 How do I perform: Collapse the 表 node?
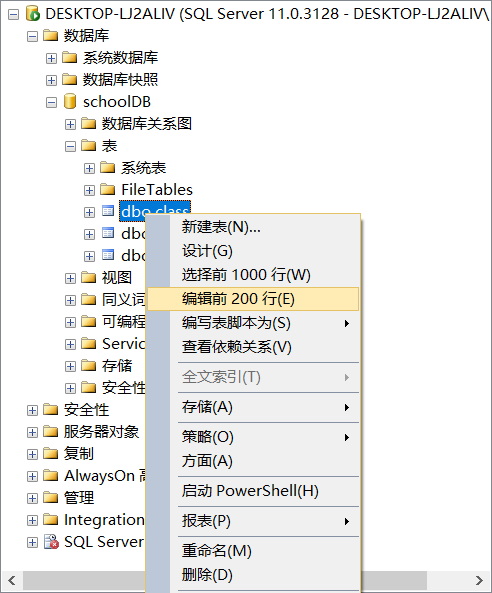coord(70,146)
